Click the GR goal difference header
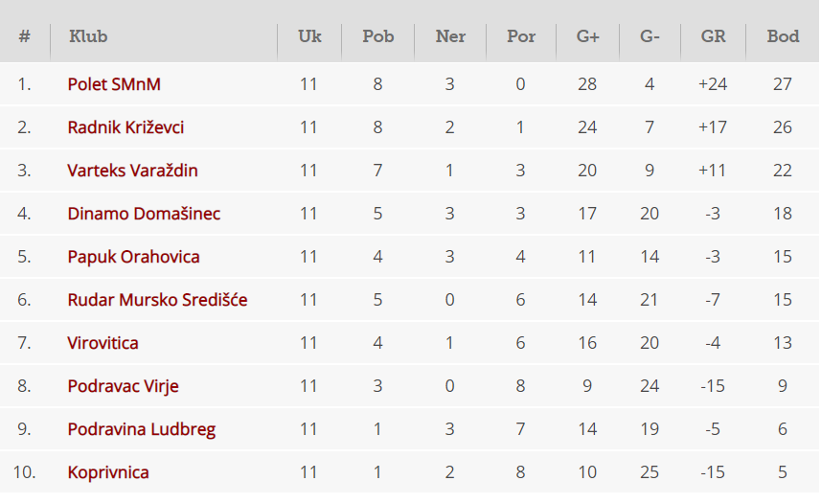The width and height of the screenshot is (821, 504). pyautogui.click(x=713, y=36)
